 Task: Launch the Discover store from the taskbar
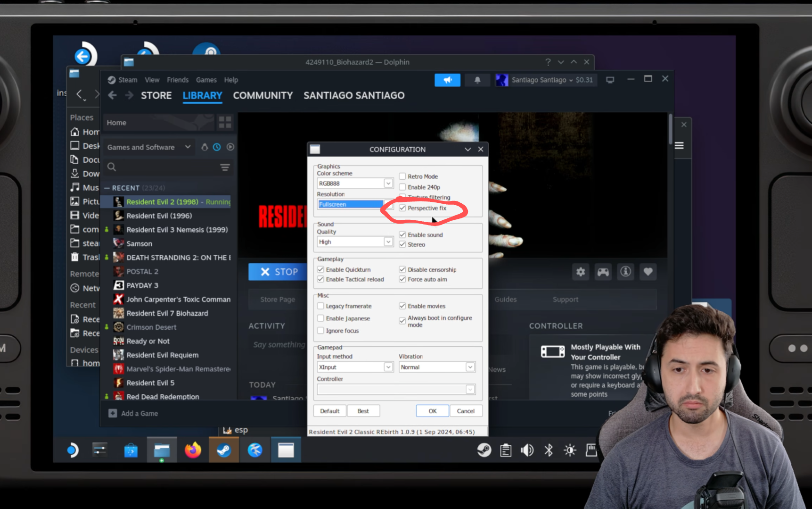tap(131, 451)
